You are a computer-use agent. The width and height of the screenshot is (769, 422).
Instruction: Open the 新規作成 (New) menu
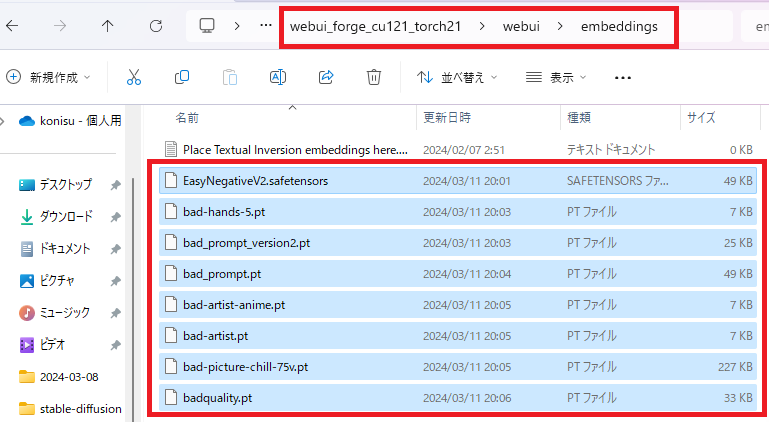(x=48, y=77)
